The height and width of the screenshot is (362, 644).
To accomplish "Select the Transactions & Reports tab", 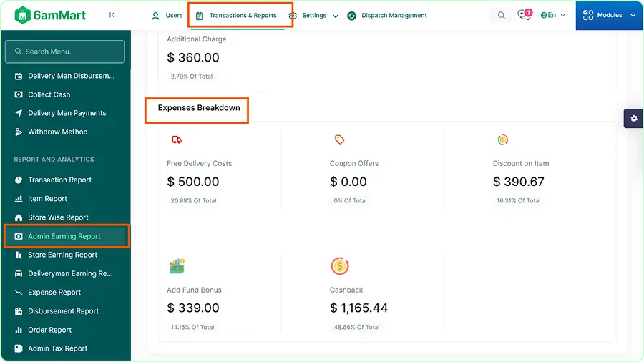I will (238, 16).
